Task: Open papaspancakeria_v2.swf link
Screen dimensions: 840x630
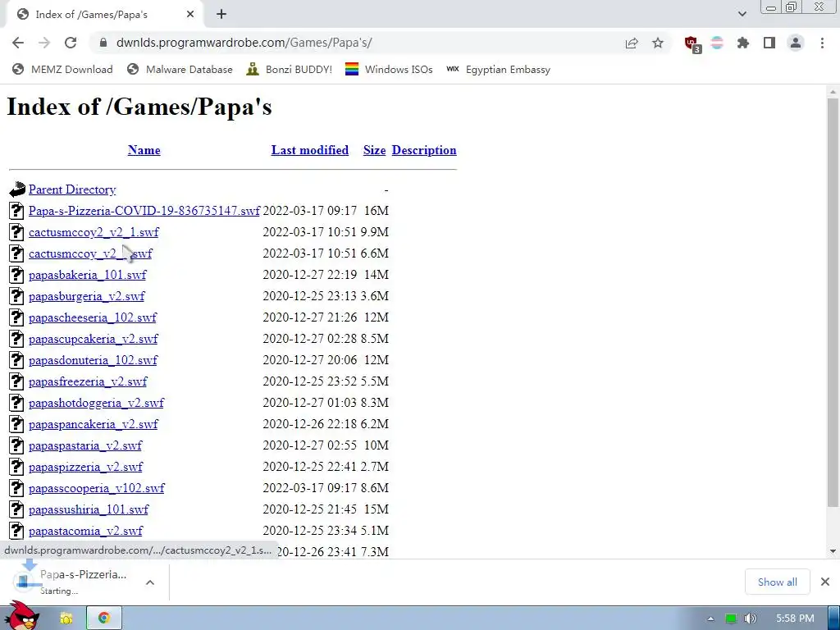Action: pos(94,424)
